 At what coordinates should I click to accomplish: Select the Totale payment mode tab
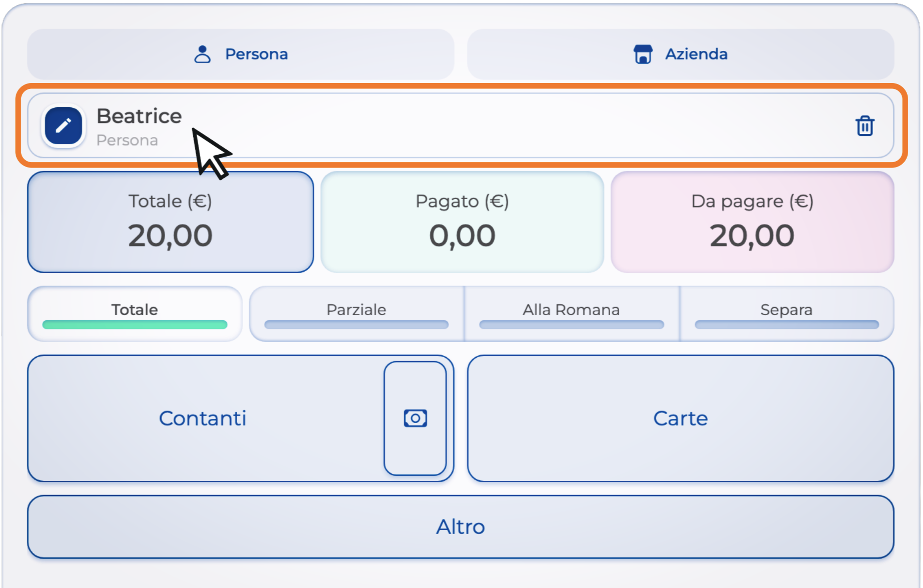[x=134, y=310]
